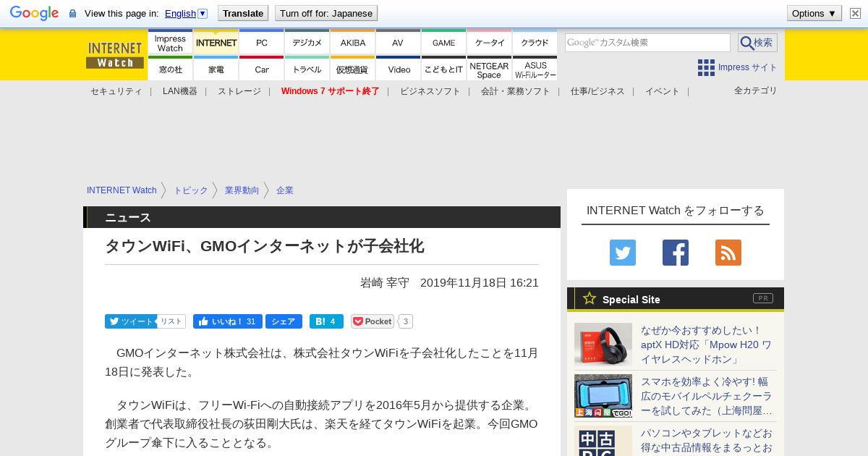
Task: Open Mpow H20 ワイヤレスヘッドホン article link
Action: pos(707,345)
